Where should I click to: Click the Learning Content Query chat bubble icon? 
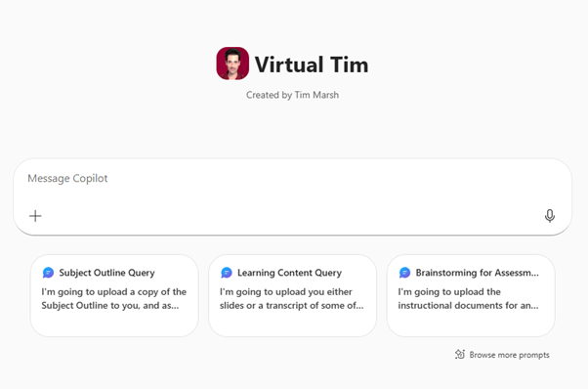pyautogui.click(x=227, y=273)
